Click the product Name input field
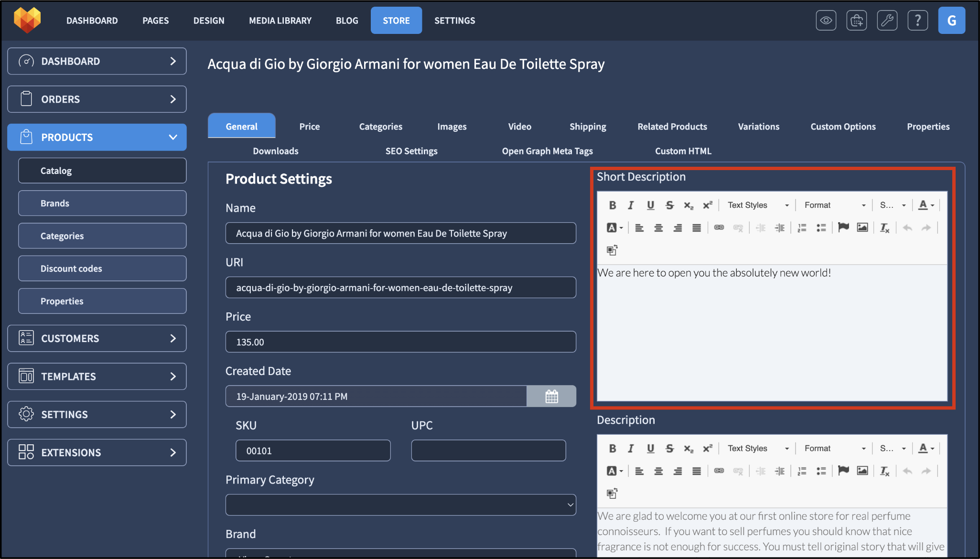The width and height of the screenshot is (980, 559). click(x=400, y=233)
